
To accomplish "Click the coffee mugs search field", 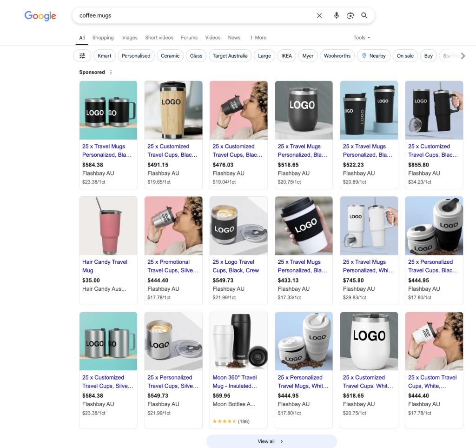I will click(194, 15).
